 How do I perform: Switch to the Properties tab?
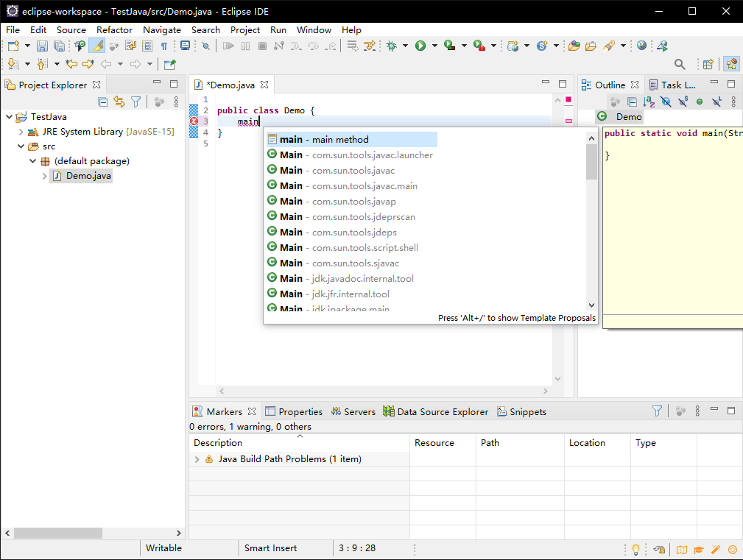294,411
